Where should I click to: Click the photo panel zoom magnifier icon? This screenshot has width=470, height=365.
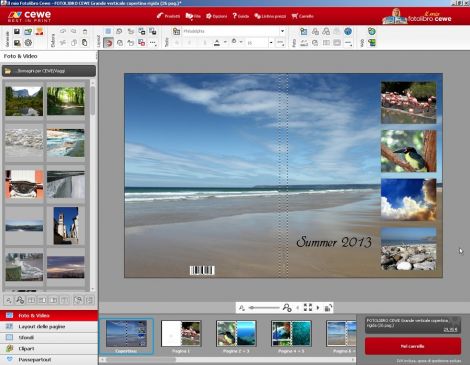20,300
